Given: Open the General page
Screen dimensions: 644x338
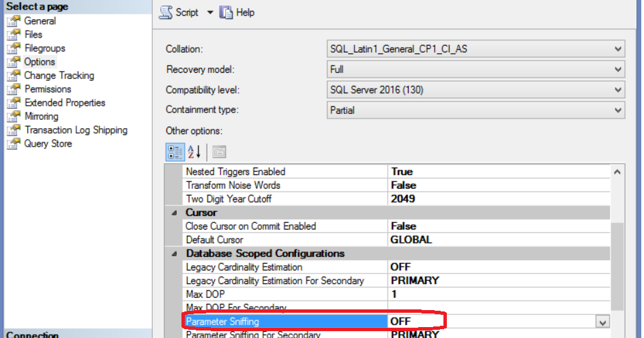Looking at the screenshot, I should [40, 21].
